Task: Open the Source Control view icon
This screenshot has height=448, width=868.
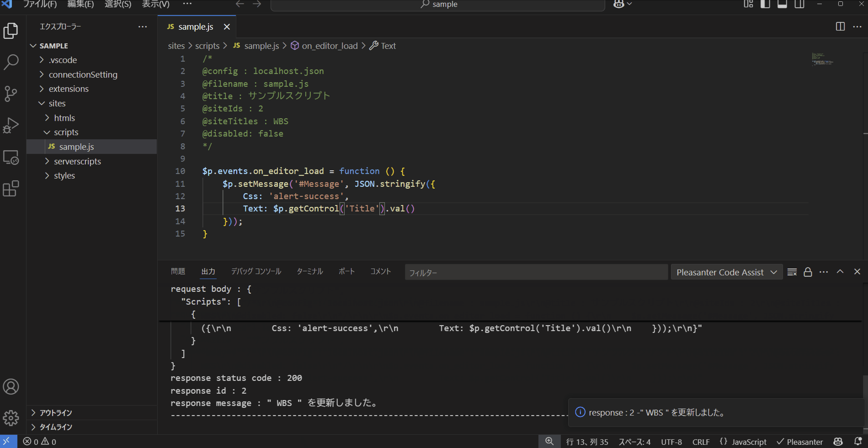Action: [11, 94]
